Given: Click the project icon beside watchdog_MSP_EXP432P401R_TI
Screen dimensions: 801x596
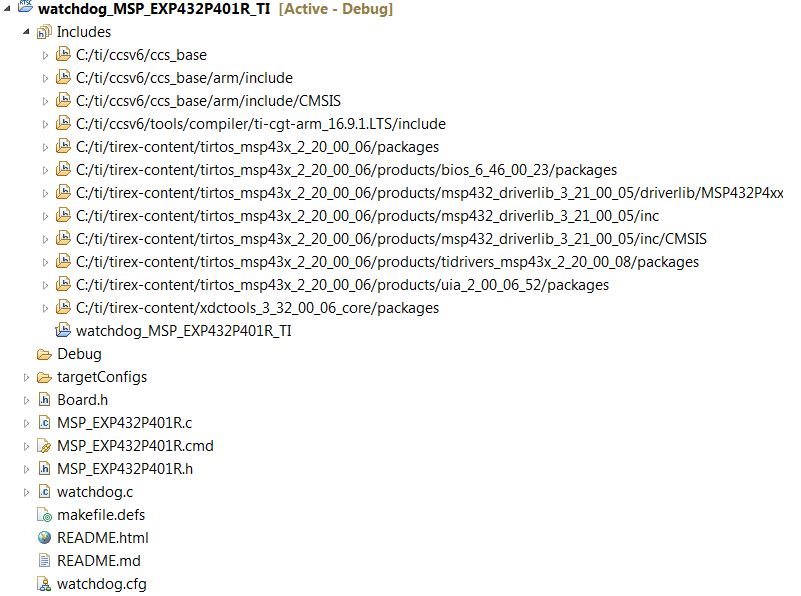Looking at the screenshot, I should [25, 7].
